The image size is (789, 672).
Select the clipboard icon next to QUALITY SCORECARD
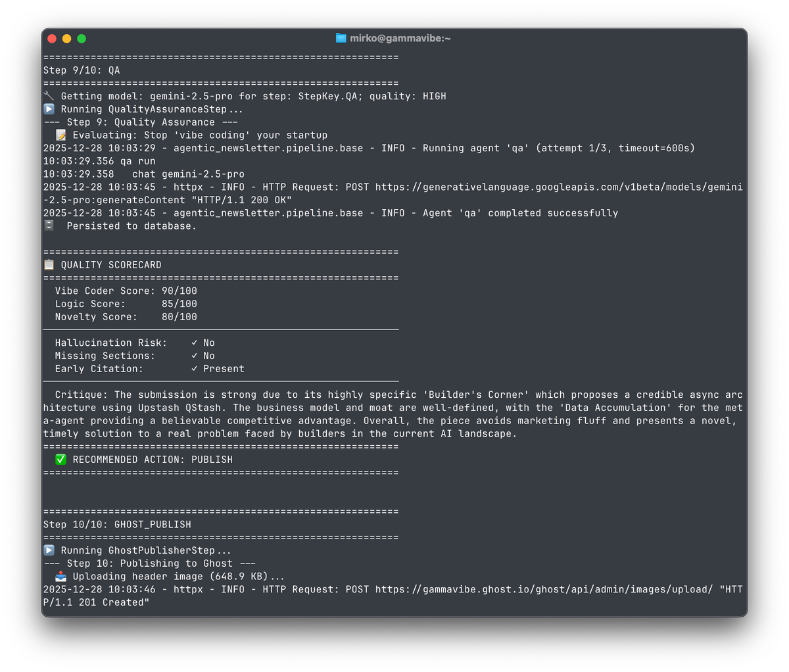coord(48,264)
